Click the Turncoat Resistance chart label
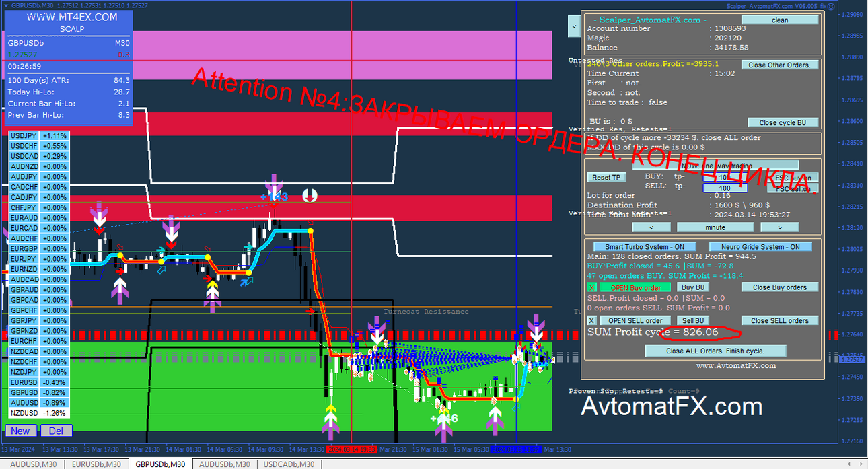 pyautogui.click(x=426, y=312)
